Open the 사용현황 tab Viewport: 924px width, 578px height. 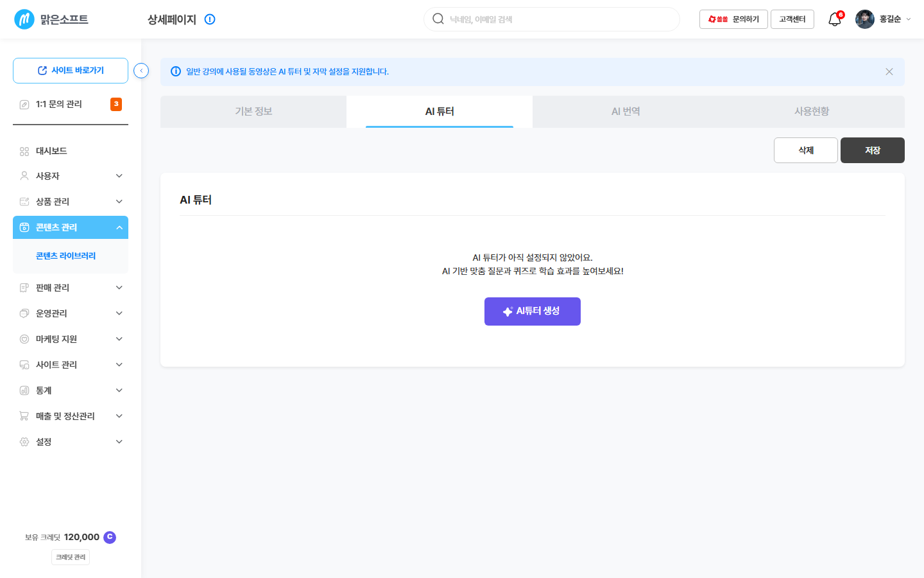pyautogui.click(x=812, y=112)
